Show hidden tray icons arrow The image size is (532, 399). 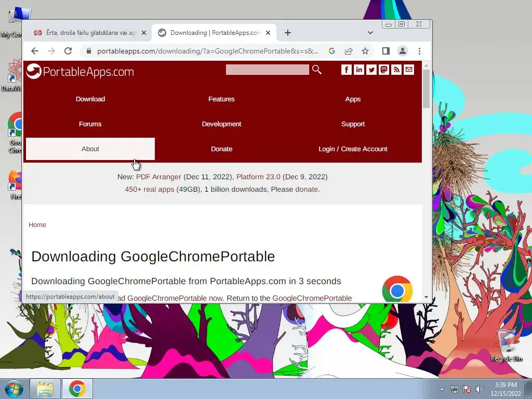[442, 389]
